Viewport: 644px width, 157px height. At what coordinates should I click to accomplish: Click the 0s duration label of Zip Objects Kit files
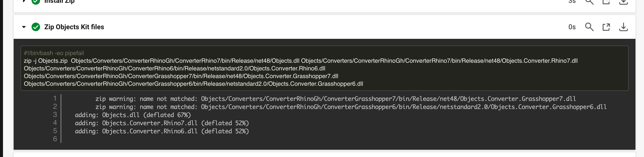point(572,27)
